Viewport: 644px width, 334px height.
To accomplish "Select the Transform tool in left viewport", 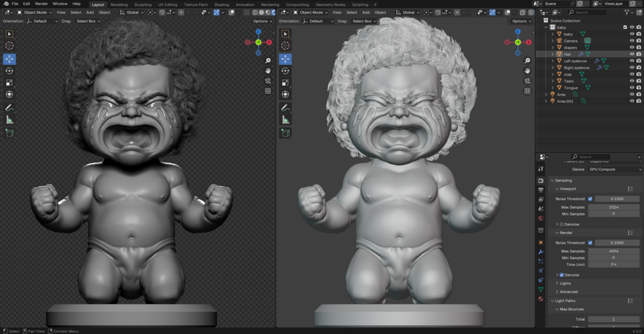I will click(x=9, y=94).
